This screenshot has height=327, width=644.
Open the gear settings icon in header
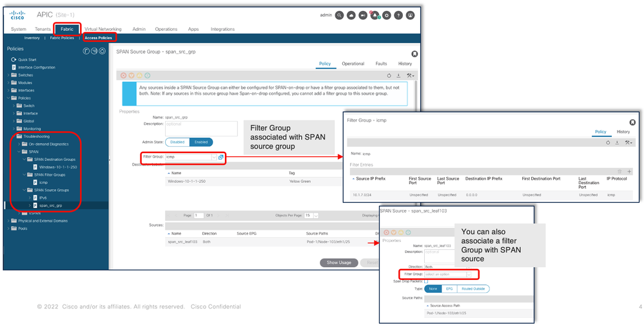coord(387,15)
